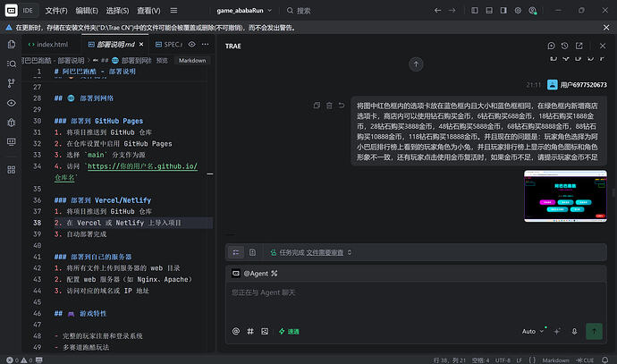The image size is (617, 364).
Task: Jump to top with round up-arrow button
Action: coord(416,64)
